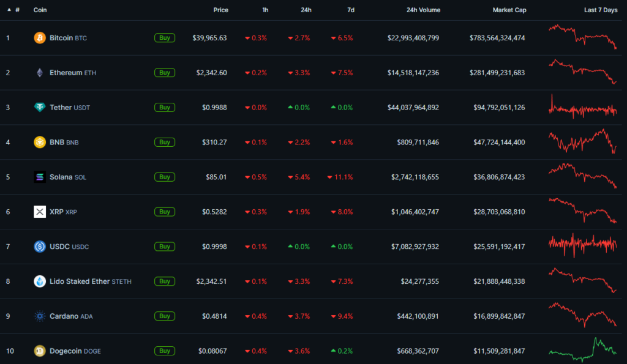Click the Lido Staked Ether logo
The width and height of the screenshot is (627, 364).
pyautogui.click(x=39, y=281)
